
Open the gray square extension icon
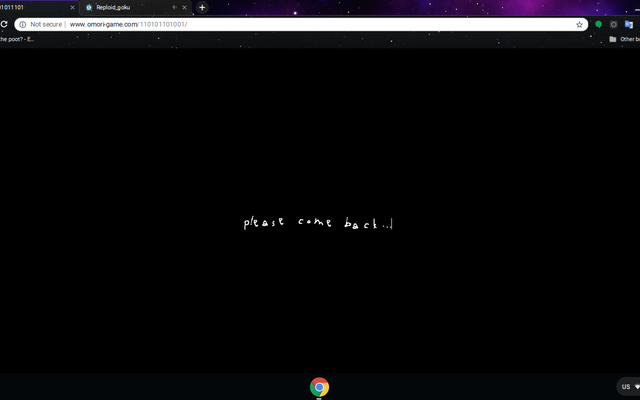613,24
